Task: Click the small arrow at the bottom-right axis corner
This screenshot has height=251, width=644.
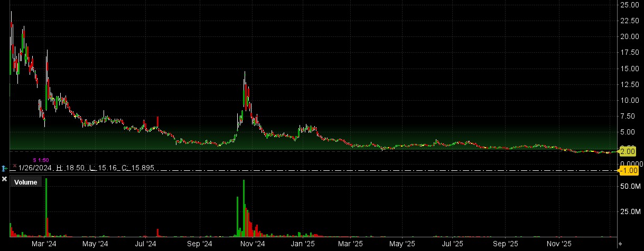Action: point(621,244)
